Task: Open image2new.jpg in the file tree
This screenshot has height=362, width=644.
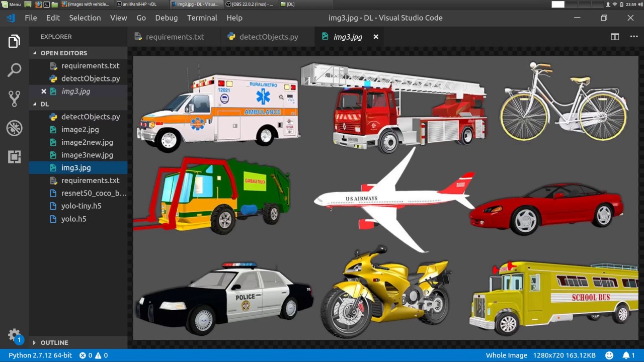Action: 78,142
